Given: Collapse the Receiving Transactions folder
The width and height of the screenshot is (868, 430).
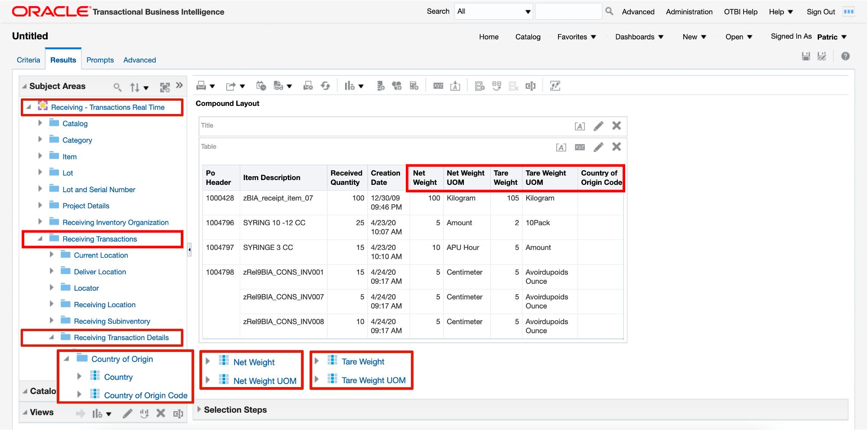Looking at the screenshot, I should click(40, 239).
